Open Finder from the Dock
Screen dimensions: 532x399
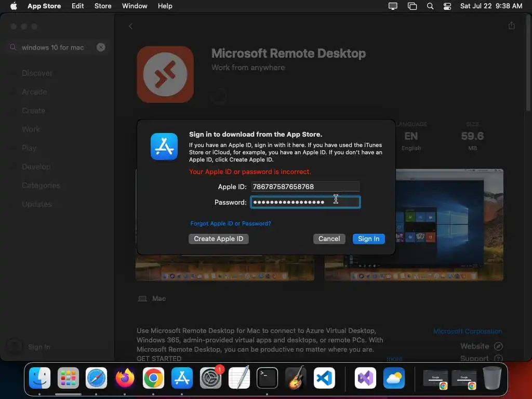tap(39, 378)
